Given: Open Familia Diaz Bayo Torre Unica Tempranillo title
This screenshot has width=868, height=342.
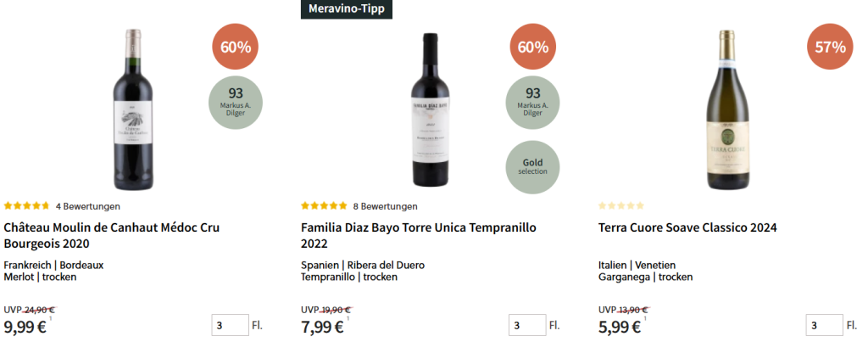Looking at the screenshot, I should [418, 235].
